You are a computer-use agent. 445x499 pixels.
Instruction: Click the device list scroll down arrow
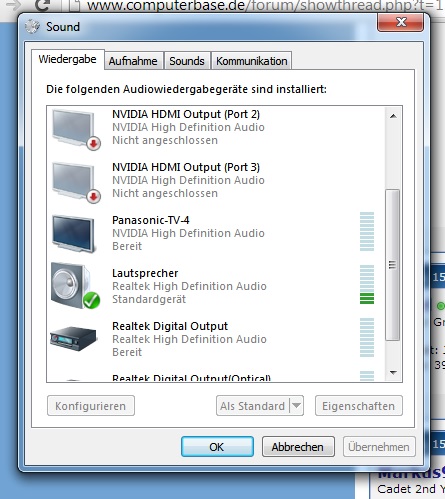393,372
